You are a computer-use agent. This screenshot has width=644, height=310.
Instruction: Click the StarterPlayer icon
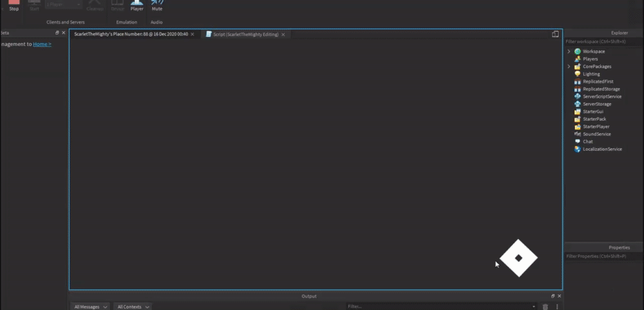click(578, 127)
